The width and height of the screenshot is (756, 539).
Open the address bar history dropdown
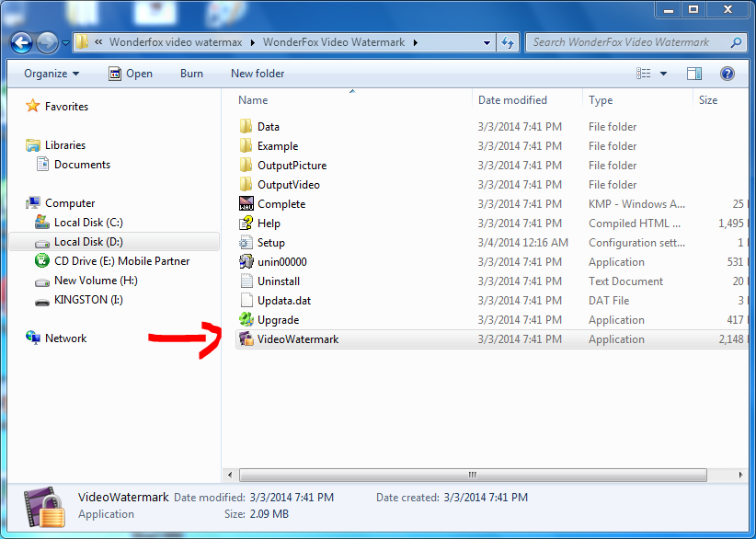(x=487, y=43)
